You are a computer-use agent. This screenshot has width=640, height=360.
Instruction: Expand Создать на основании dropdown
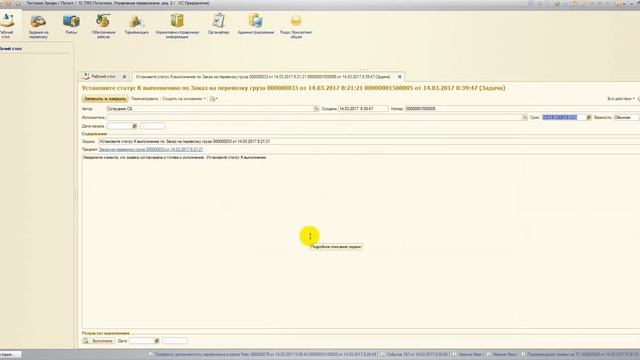coord(184,99)
